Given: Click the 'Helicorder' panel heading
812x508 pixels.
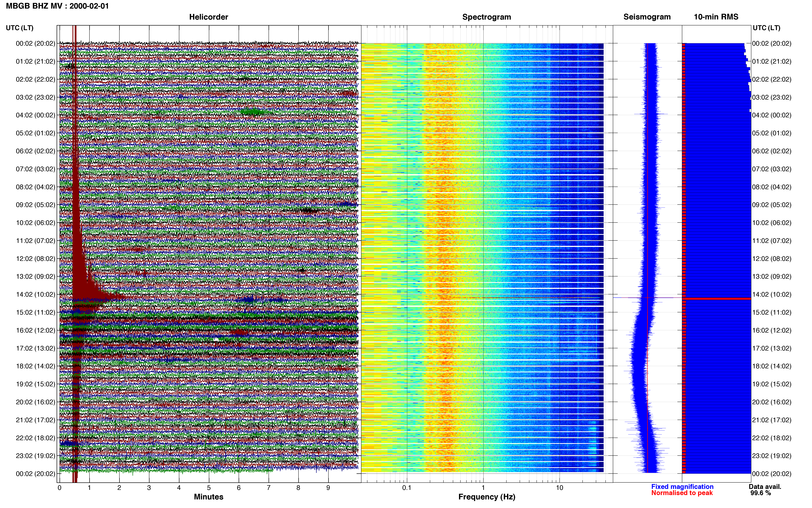Looking at the screenshot, I should coord(209,17).
